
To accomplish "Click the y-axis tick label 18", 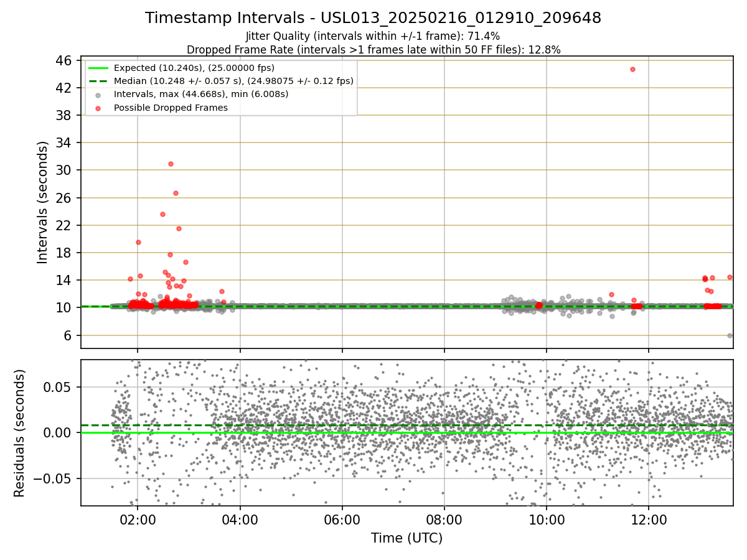I will click(64, 253).
